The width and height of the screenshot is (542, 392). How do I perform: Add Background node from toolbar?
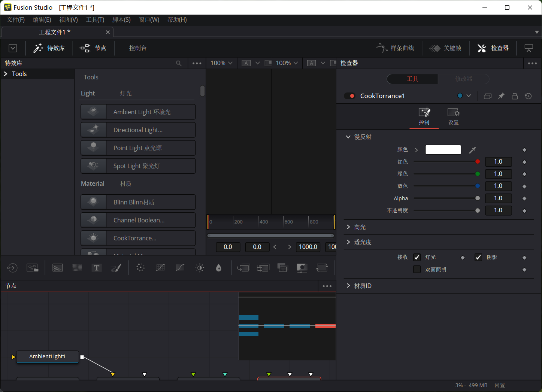pos(58,268)
